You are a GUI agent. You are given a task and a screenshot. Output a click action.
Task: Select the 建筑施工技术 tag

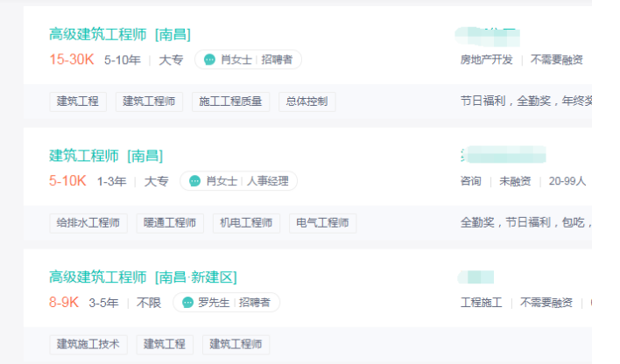point(88,344)
